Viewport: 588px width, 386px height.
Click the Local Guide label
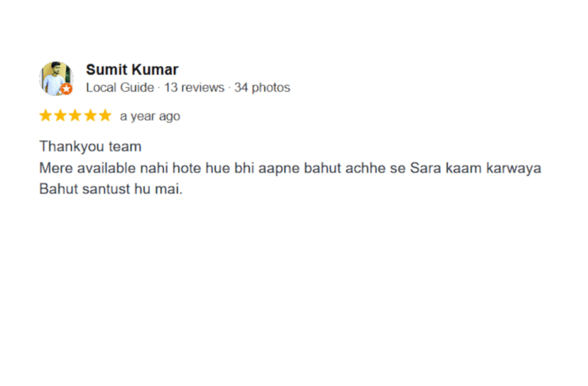120,87
